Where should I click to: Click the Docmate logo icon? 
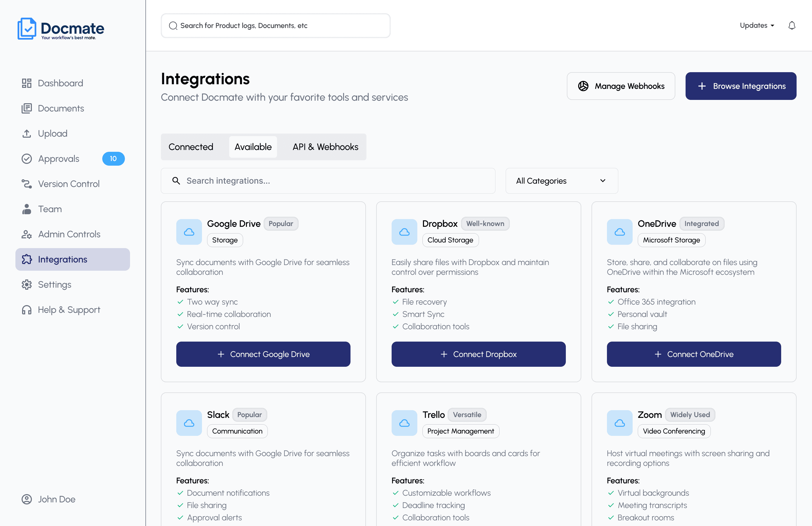(x=27, y=28)
